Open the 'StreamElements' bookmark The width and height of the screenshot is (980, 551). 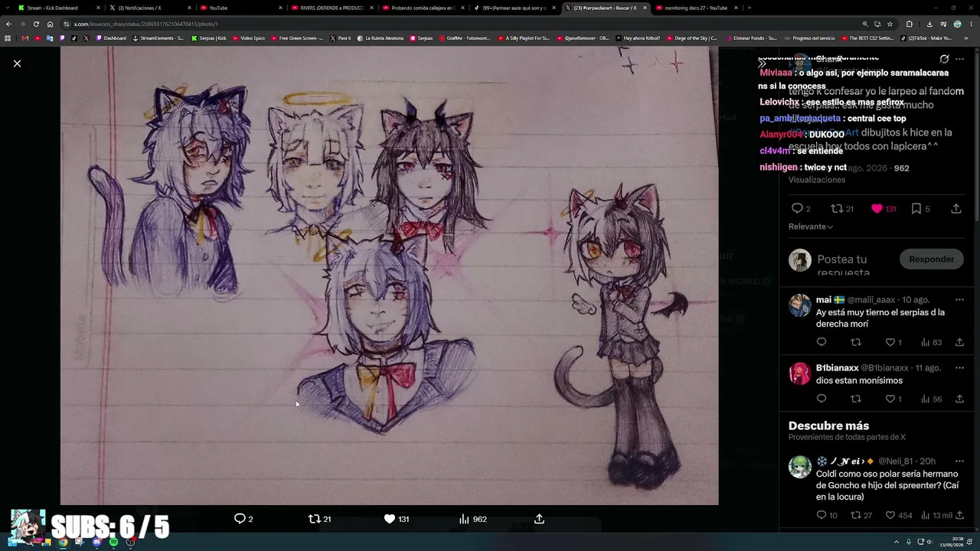pos(158,37)
